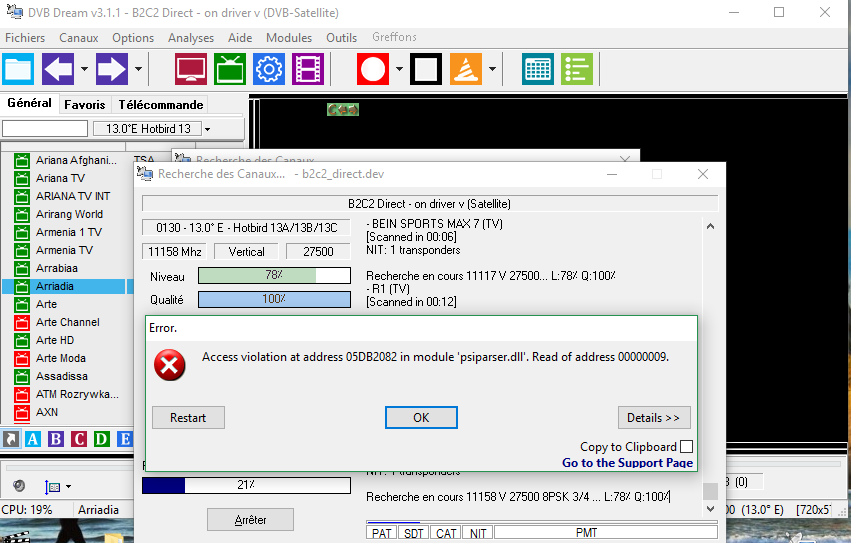Open Modules menu

click(x=289, y=37)
